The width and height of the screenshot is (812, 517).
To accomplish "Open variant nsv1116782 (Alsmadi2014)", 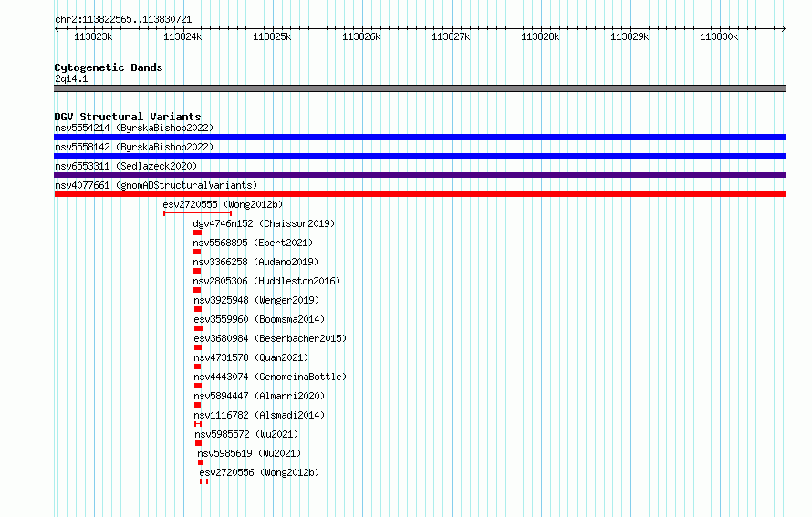I will (259, 415).
